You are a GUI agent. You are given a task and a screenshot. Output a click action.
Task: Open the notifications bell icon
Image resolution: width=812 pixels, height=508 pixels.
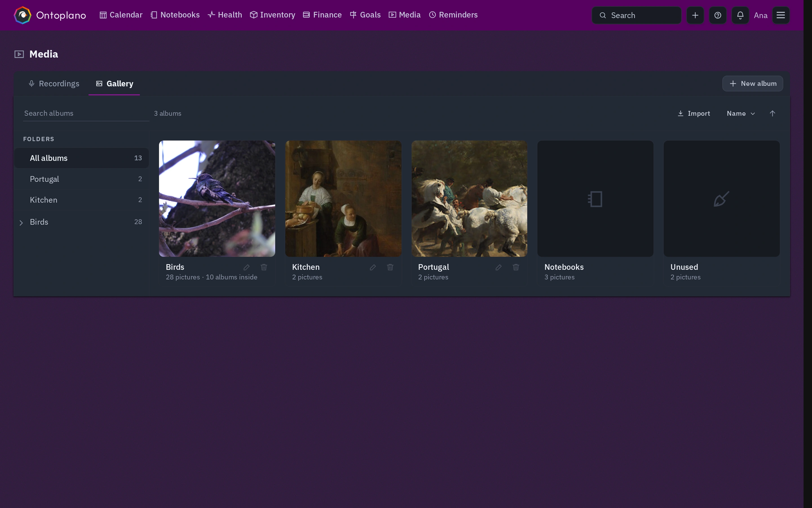point(740,15)
